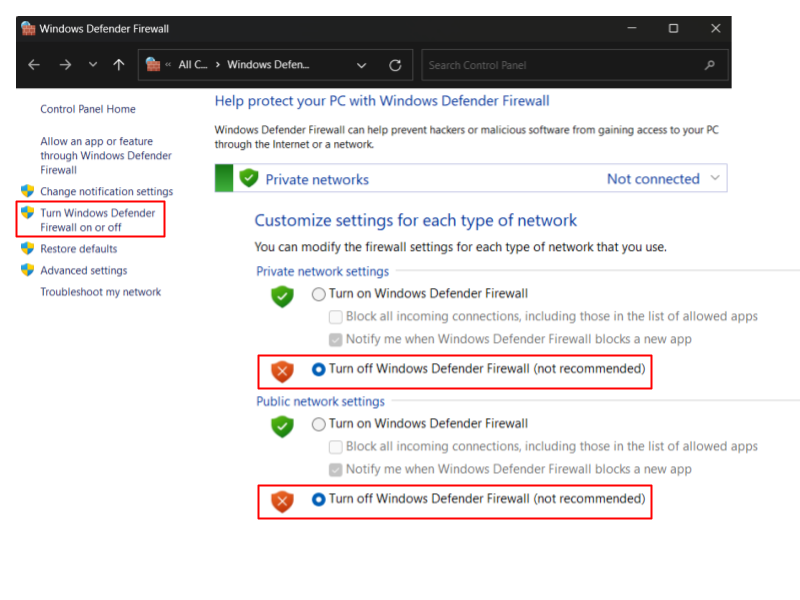Select the 'Windows Defen...' breadcrumb segment
Viewport: 800px width, 600px height.
268,65
